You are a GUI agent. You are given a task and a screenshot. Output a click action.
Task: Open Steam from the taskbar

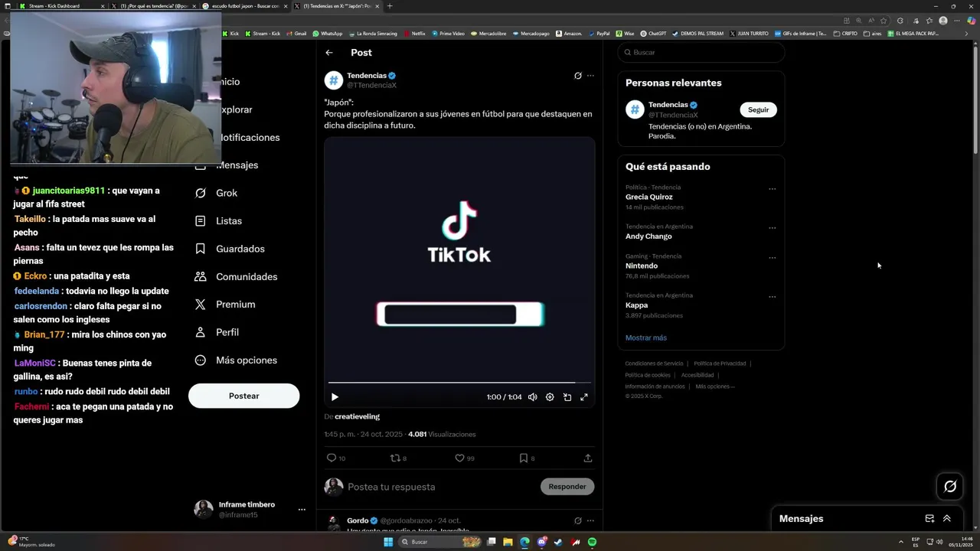click(x=558, y=542)
